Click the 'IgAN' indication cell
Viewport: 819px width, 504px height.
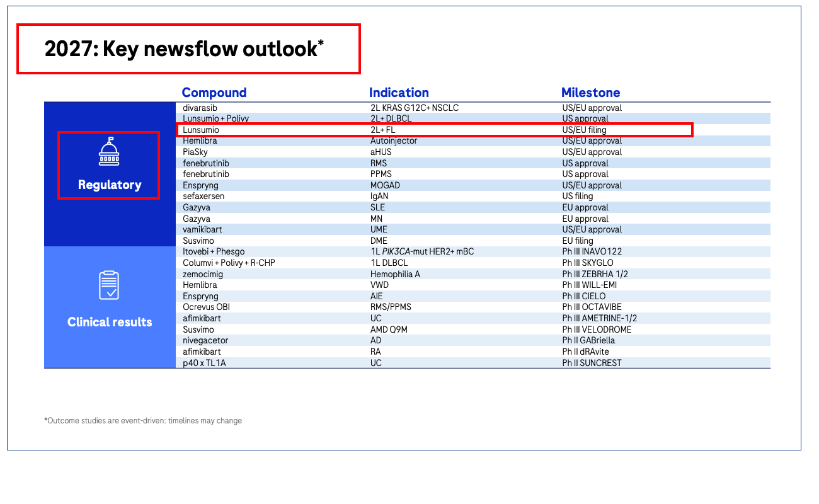379,196
